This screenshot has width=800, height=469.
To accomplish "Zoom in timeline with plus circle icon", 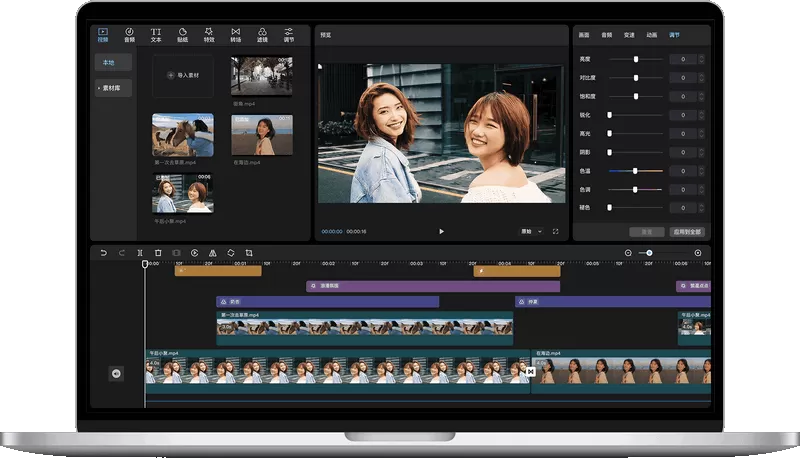I will 697,253.
